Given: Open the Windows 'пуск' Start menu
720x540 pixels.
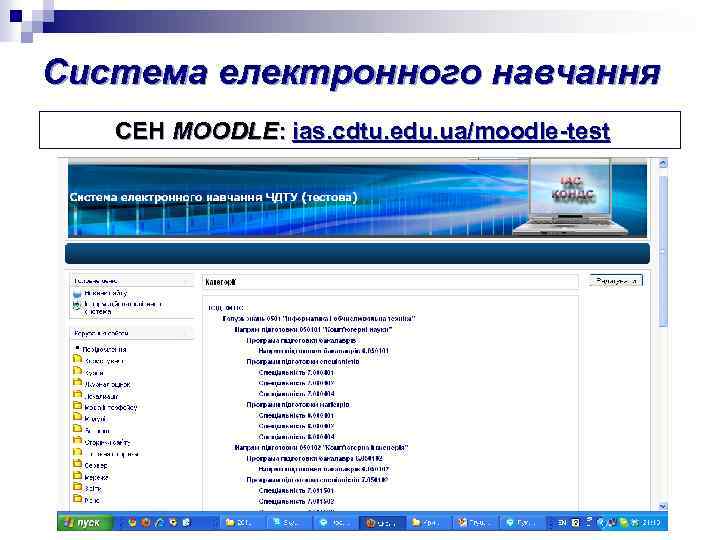Looking at the screenshot, I should [x=84, y=523].
